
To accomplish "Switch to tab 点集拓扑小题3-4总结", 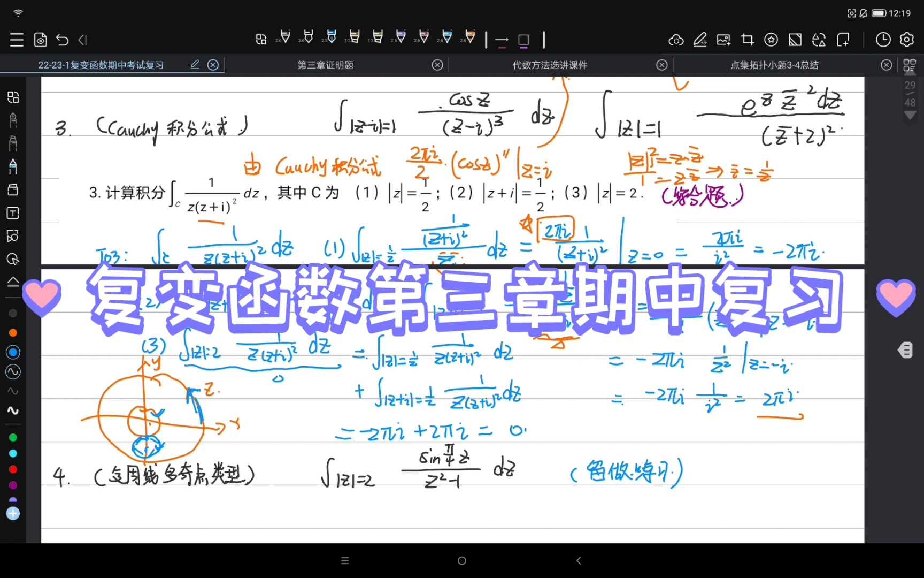I will 774,65.
